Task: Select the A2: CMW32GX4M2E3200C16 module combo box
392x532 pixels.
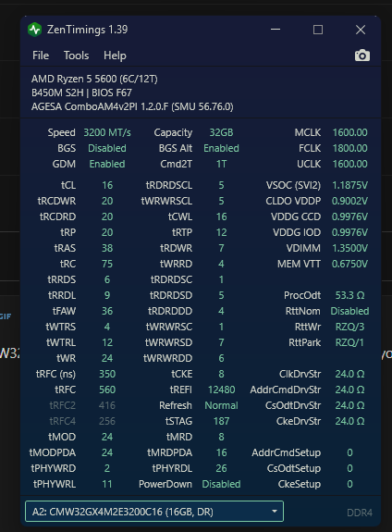Action: pyautogui.click(x=154, y=512)
